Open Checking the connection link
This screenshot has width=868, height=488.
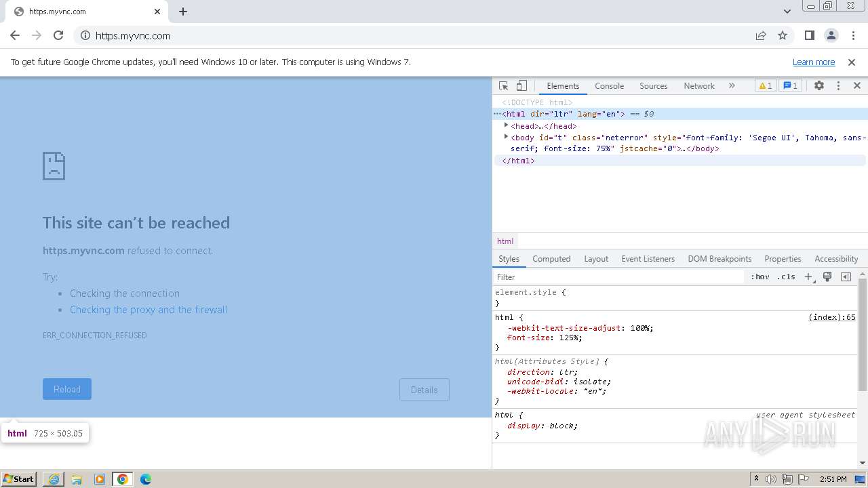(x=125, y=293)
